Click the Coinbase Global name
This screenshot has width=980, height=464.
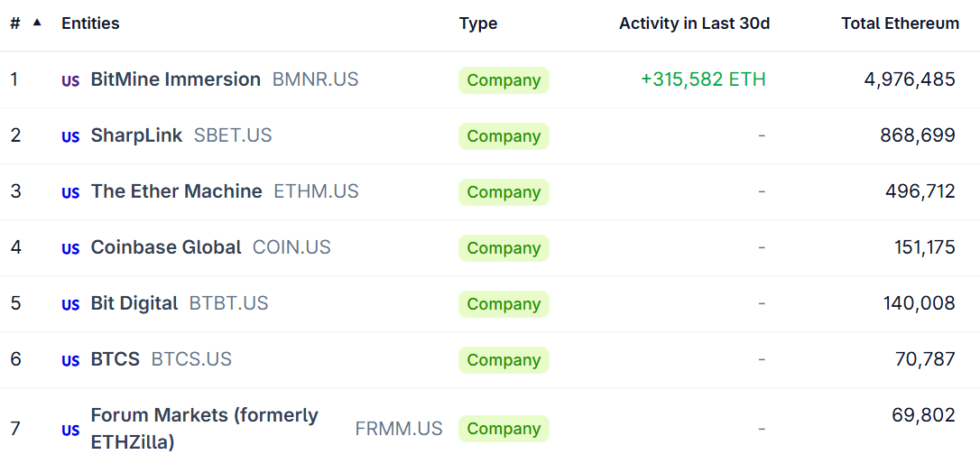[166, 247]
